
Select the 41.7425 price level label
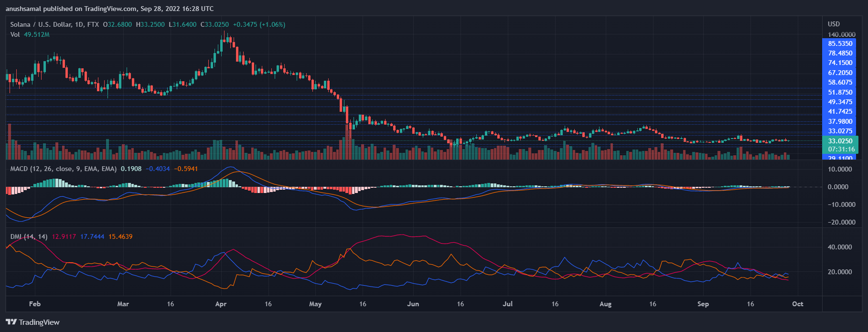click(x=840, y=111)
